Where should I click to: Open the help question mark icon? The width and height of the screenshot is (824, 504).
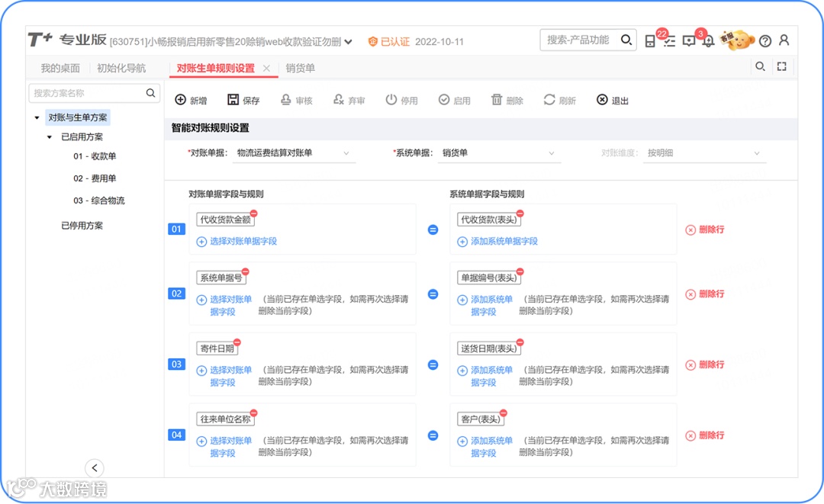[765, 41]
